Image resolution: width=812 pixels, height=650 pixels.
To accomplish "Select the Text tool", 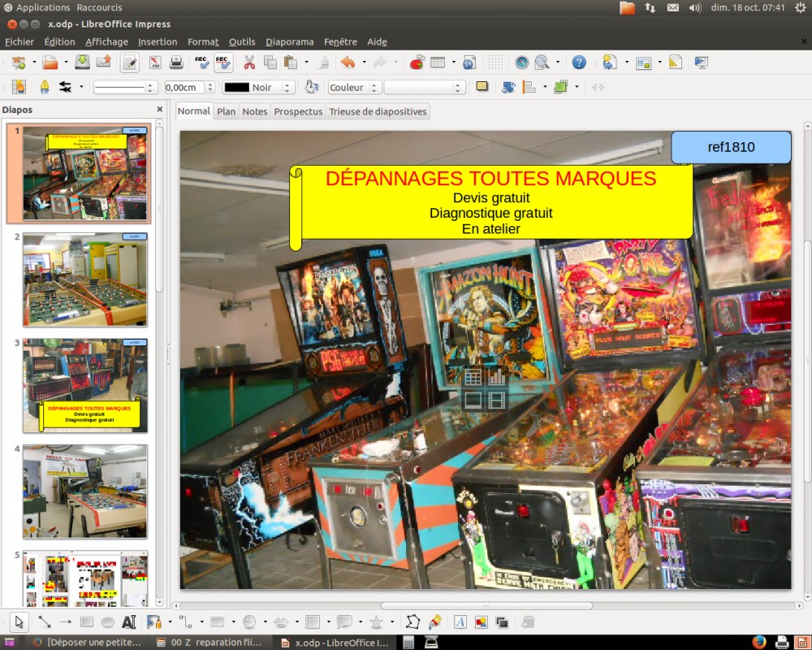I will (128, 622).
